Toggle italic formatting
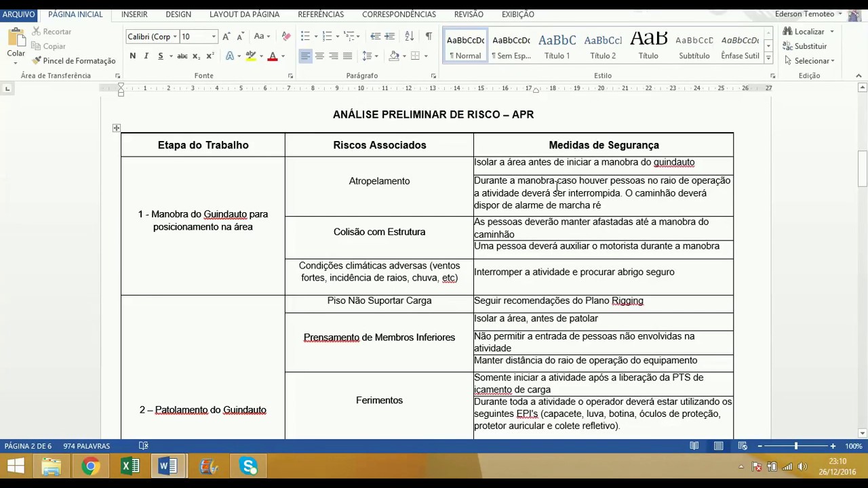Image resolution: width=868 pixels, height=488 pixels. coord(146,56)
